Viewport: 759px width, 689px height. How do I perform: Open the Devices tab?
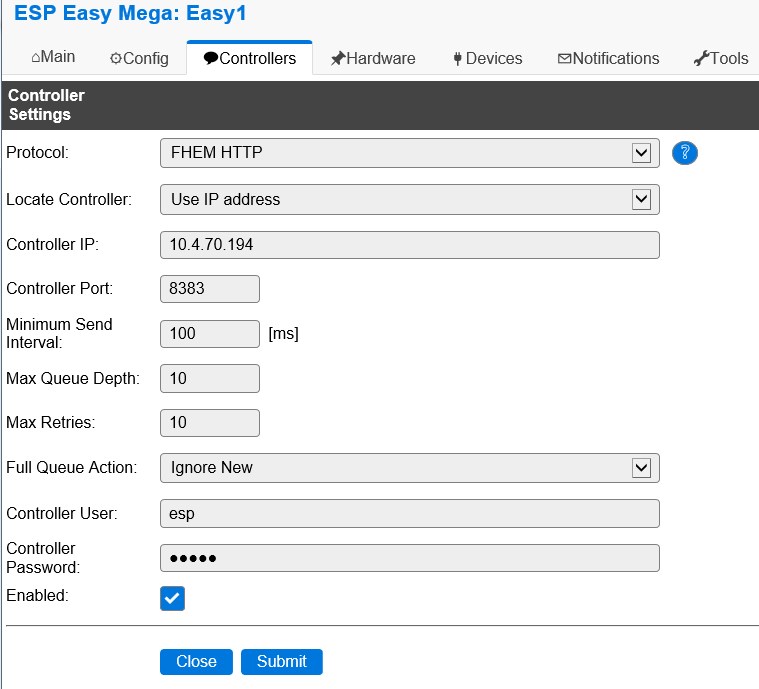pyautogui.click(x=486, y=58)
